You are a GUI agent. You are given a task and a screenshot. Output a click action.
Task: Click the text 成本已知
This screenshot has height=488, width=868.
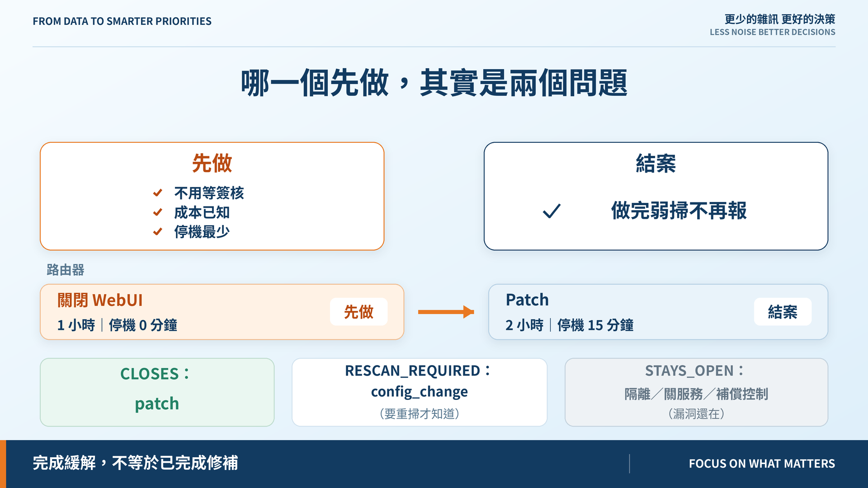[x=202, y=212]
